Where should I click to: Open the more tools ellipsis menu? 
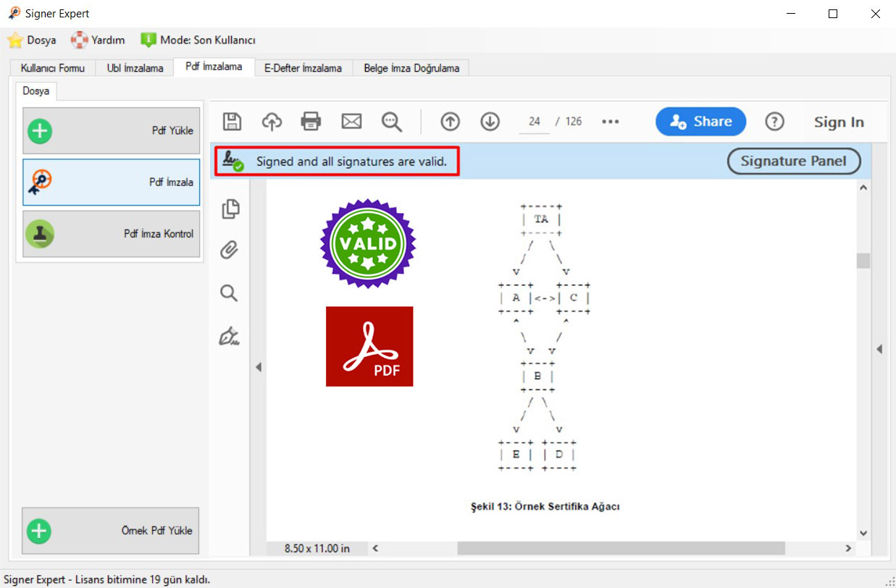611,122
